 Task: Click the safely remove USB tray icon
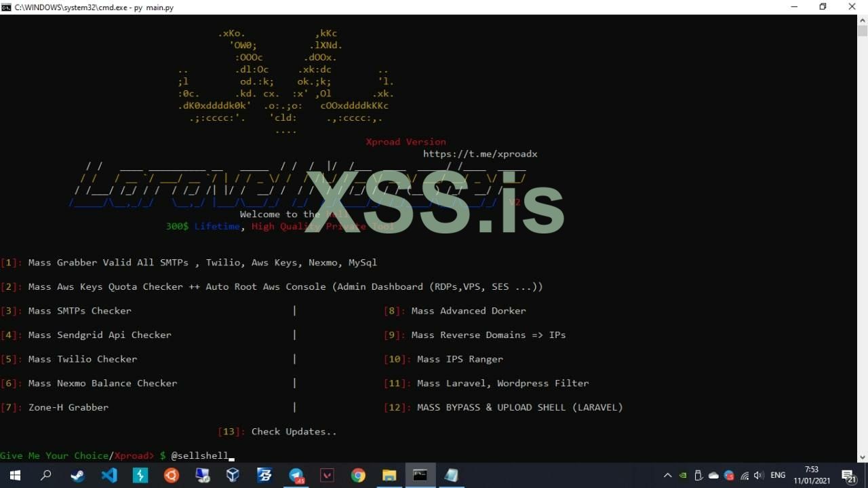tap(698, 475)
